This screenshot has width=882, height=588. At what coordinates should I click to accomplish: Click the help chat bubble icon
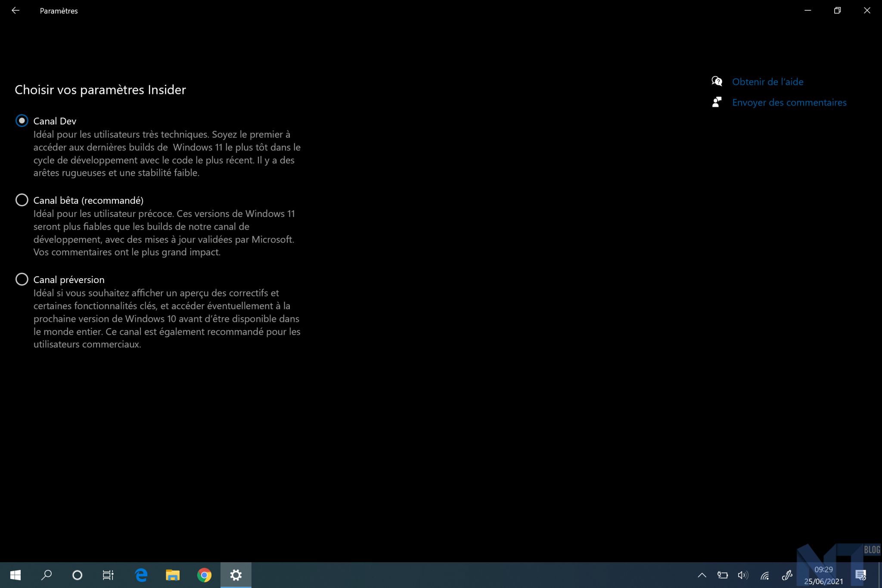pos(717,81)
